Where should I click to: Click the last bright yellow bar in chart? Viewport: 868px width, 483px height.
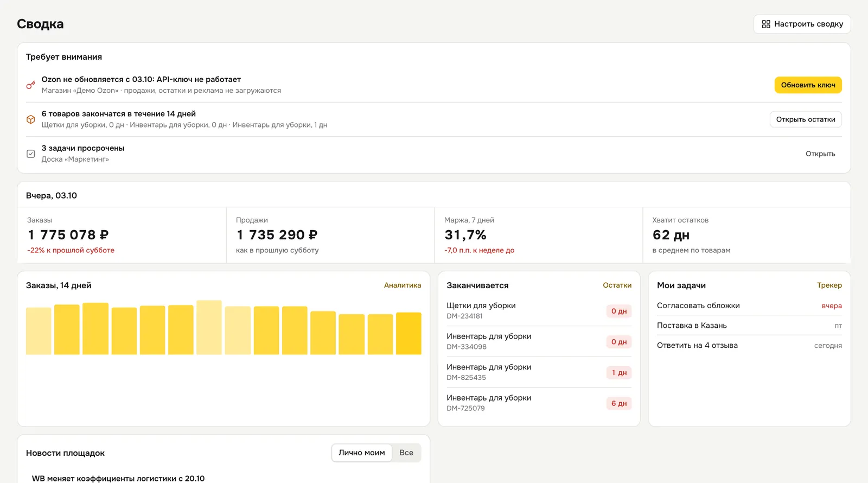(409, 333)
